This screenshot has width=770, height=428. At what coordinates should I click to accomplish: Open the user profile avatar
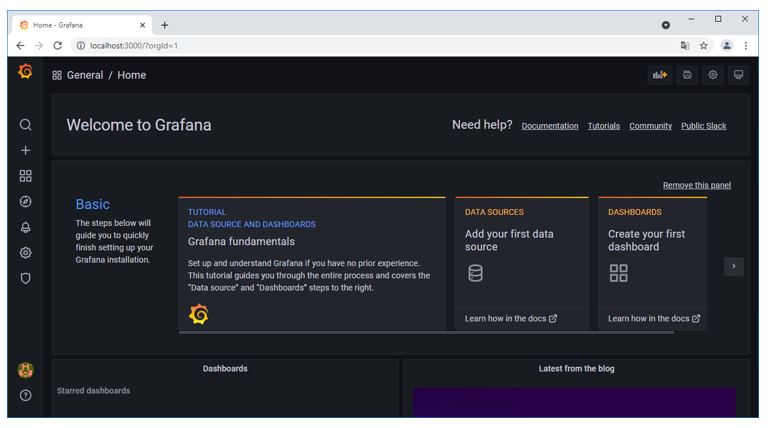coord(26,370)
